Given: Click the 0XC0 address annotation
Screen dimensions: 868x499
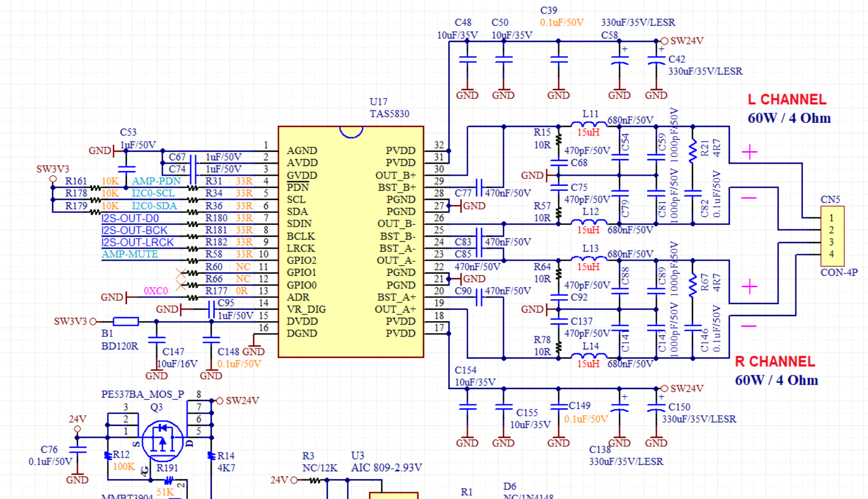Looking at the screenshot, I should [x=156, y=291].
